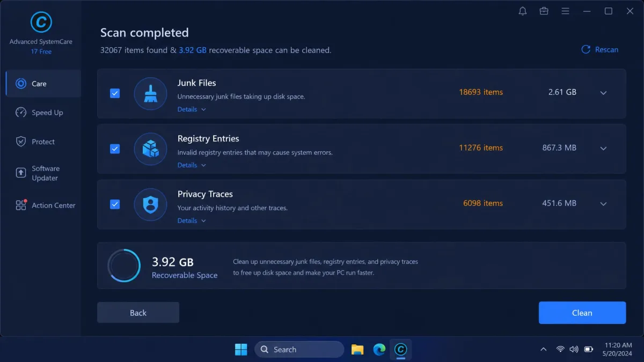The height and width of the screenshot is (362, 644).
Task: Expand Privacy Traces row chevron
Action: tap(603, 204)
